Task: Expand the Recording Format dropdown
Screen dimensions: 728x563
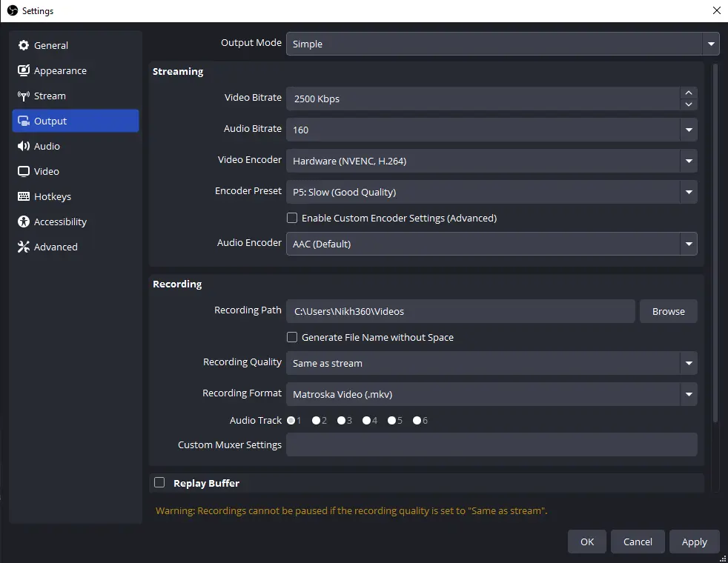Action: (x=492, y=394)
